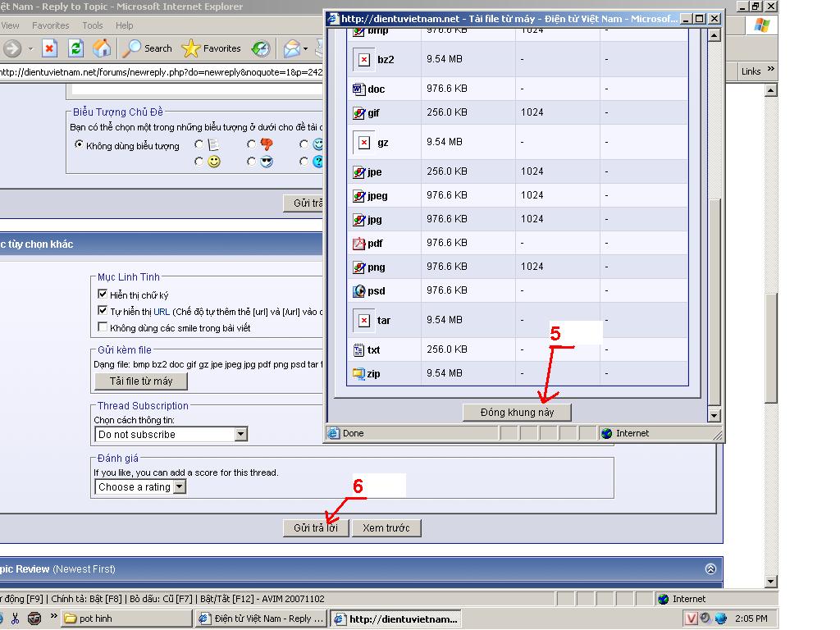Click the psd file type icon
The image size is (840, 630).
tap(359, 291)
